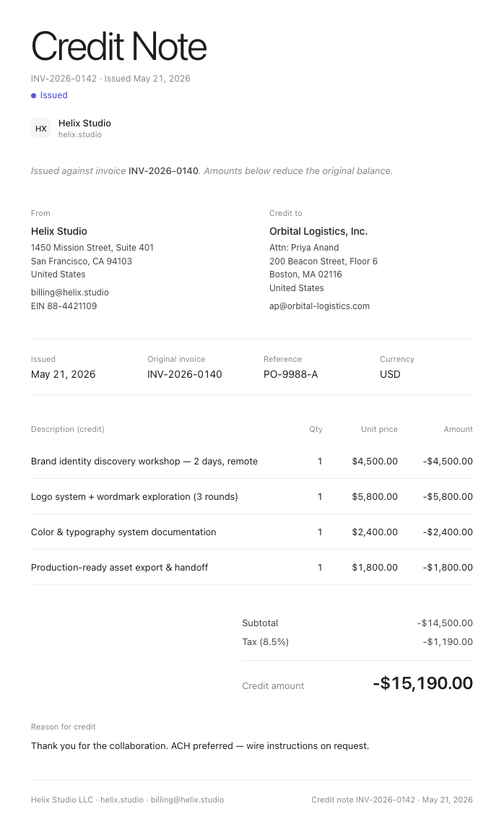Open the helix.studio website link under company name
This screenshot has width=504, height=835.
[80, 135]
